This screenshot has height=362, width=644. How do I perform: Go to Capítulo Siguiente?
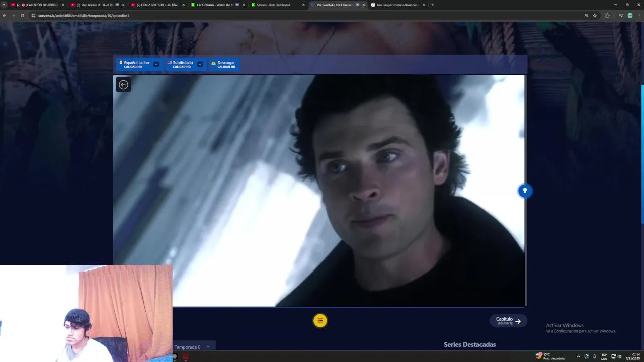tap(508, 321)
